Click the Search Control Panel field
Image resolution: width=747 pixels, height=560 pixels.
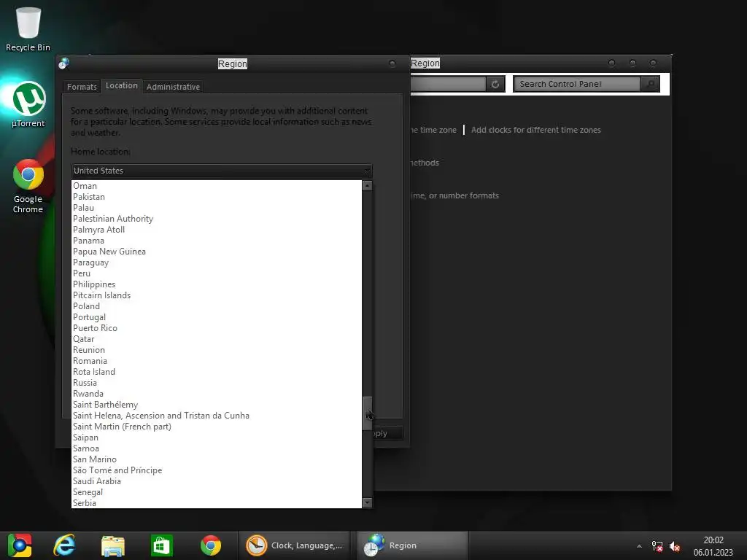click(x=576, y=85)
